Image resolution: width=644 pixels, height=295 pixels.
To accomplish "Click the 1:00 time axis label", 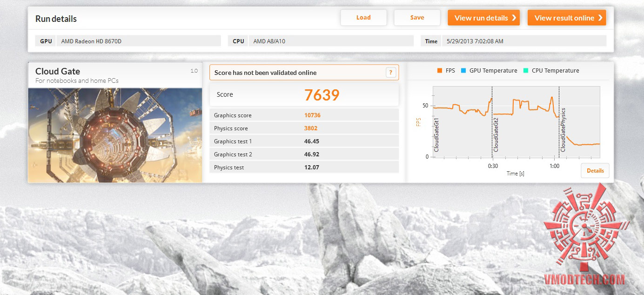I will [x=554, y=166].
